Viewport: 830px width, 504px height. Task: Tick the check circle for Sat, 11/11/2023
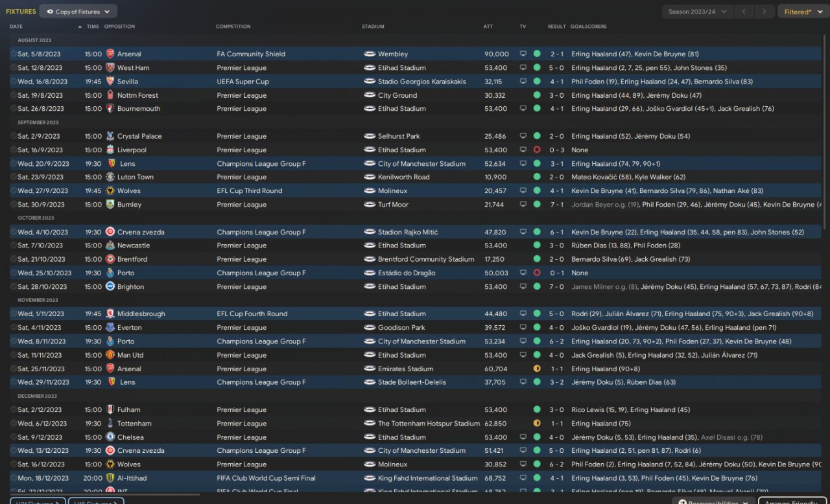point(14,355)
